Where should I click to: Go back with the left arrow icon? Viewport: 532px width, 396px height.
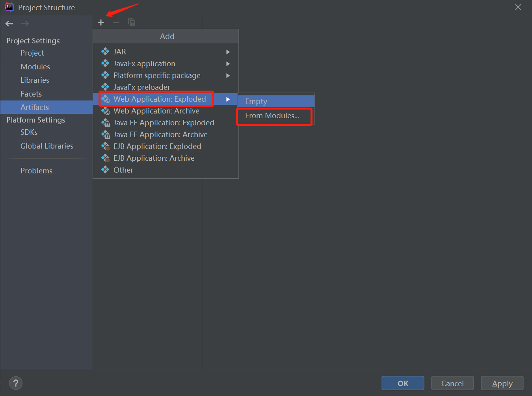(x=9, y=24)
